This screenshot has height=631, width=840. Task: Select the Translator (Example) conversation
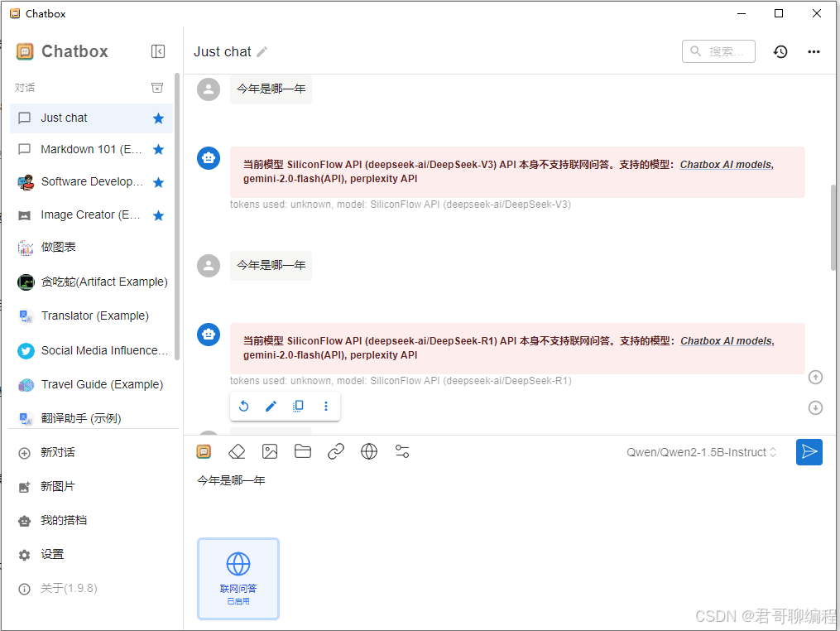pyautogui.click(x=91, y=315)
